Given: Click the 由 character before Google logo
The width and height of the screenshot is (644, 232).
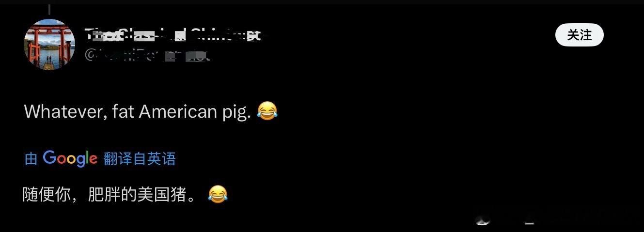Looking at the screenshot, I should [x=31, y=159].
